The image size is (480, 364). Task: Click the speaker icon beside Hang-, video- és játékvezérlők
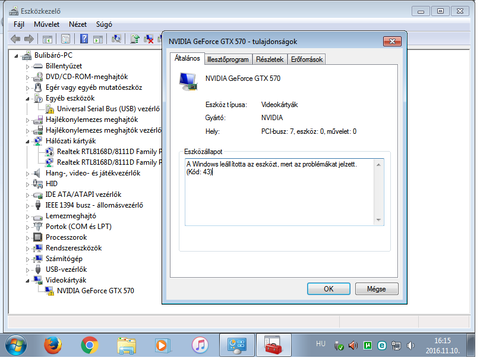(37, 173)
